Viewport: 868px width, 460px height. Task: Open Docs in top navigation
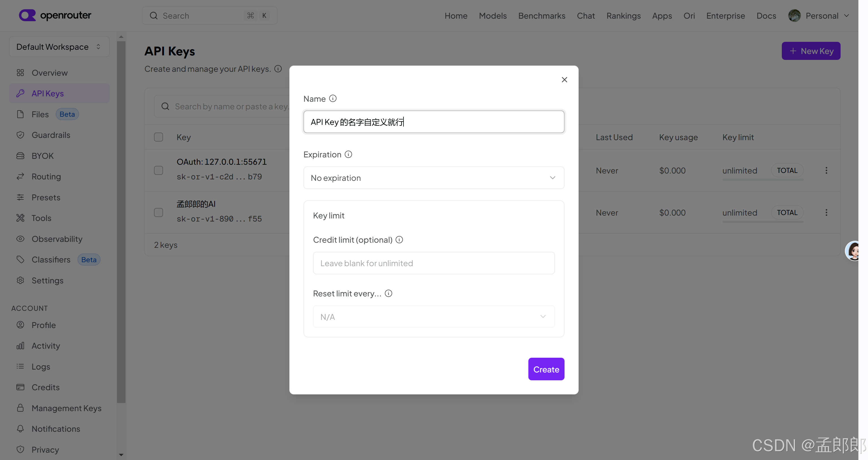tap(766, 16)
